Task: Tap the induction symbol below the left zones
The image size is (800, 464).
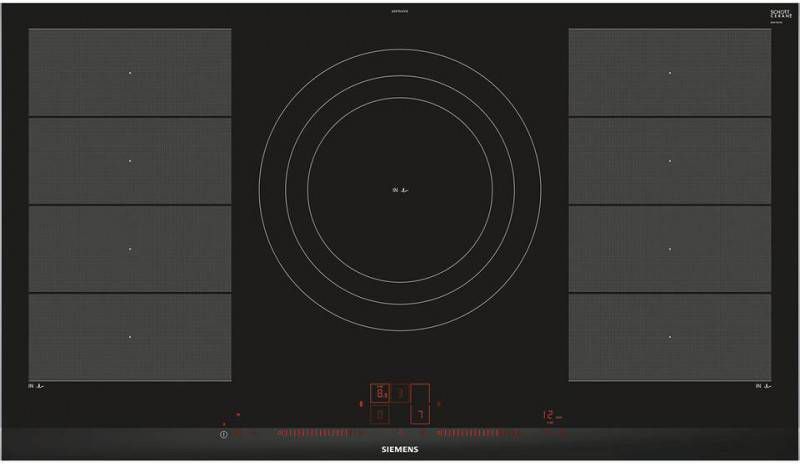Action: click(38, 385)
